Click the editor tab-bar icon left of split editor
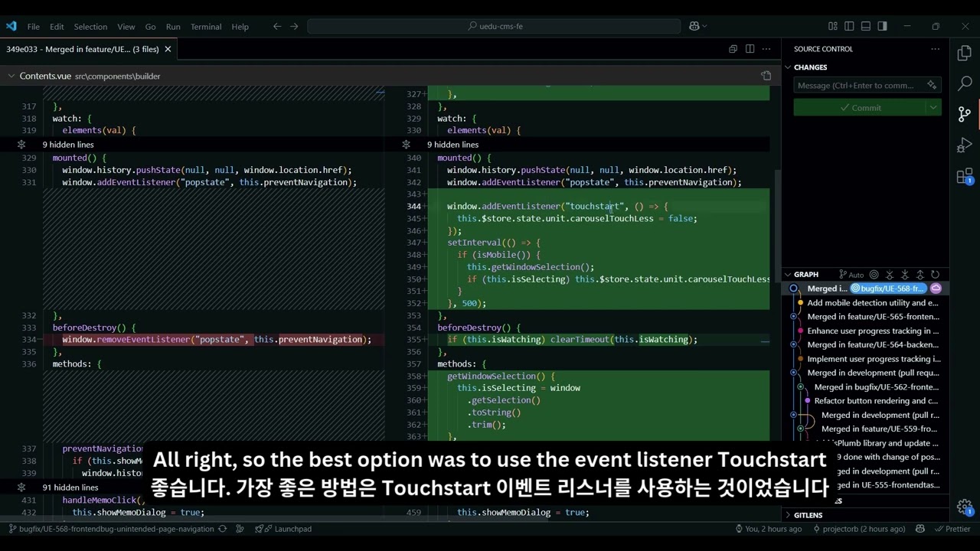Screen dimensions: 980x551 coord(733,49)
